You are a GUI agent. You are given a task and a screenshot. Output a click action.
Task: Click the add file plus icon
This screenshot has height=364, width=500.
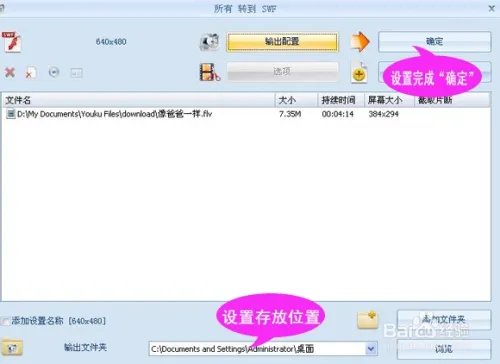359,73
